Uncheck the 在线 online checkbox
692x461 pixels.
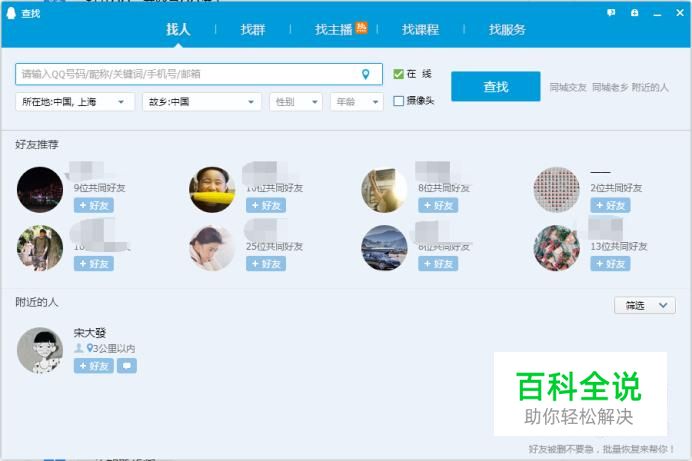click(398, 74)
